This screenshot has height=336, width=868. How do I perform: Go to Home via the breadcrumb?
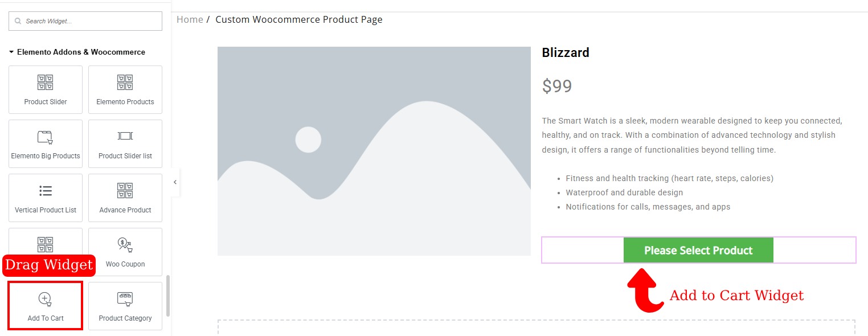[x=190, y=19]
